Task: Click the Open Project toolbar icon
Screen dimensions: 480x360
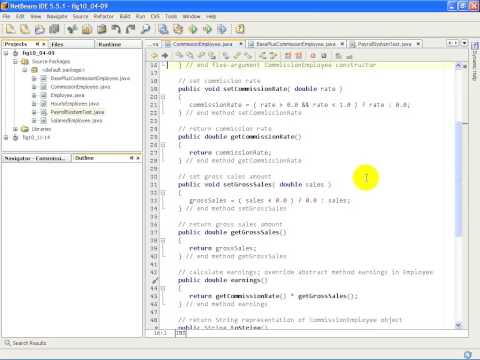Action: click(x=39, y=29)
